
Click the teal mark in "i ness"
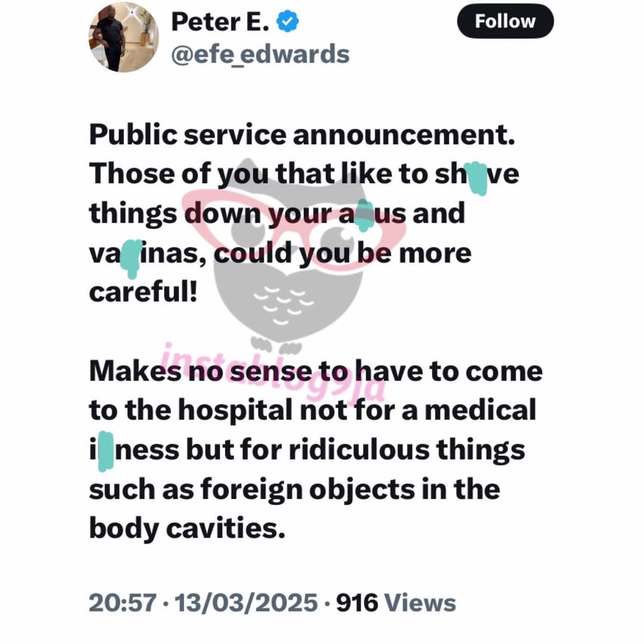[x=106, y=451]
